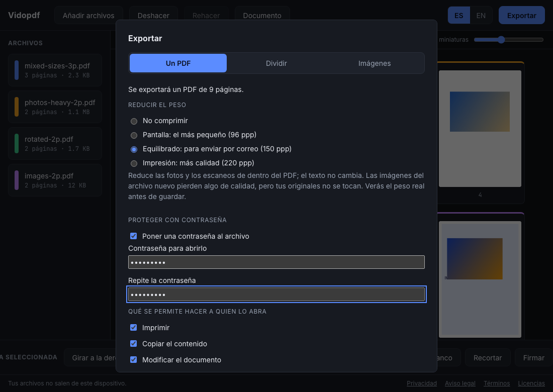
Task: Click the Repite la contraseña field
Action: [276, 294]
